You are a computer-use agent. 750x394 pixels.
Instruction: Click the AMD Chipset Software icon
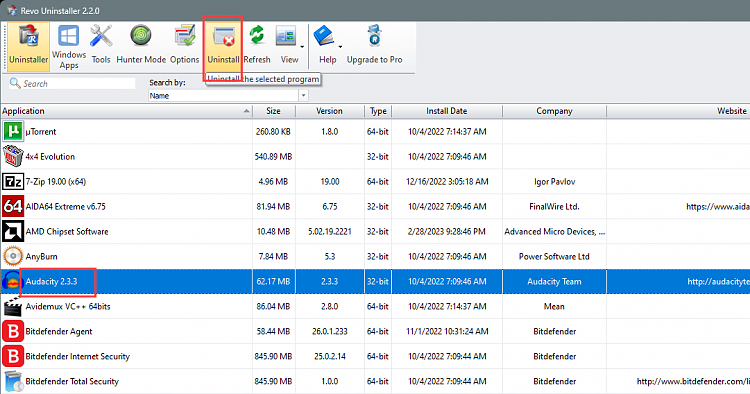click(13, 231)
